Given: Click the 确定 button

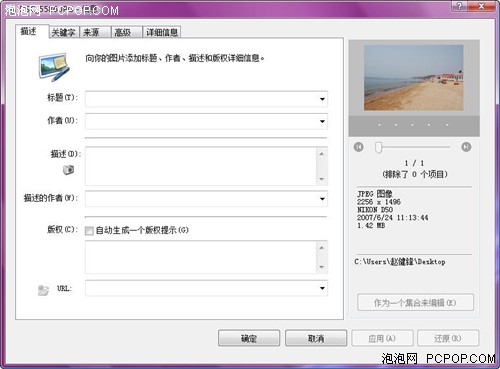Looking at the screenshot, I should click(x=249, y=338).
